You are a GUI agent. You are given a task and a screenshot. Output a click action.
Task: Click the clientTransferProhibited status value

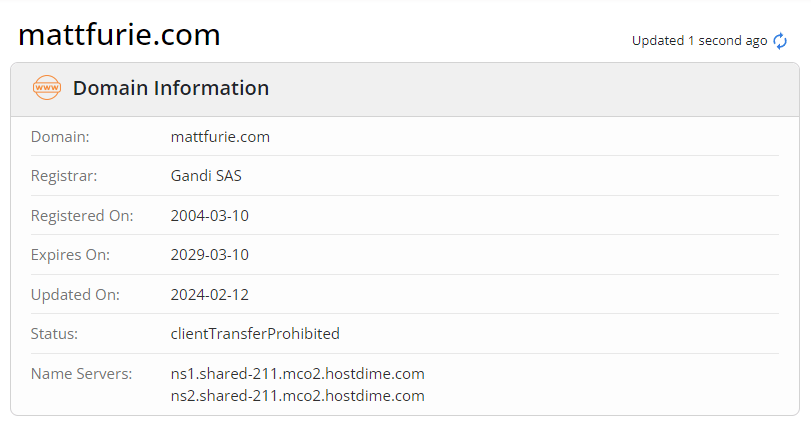255,334
